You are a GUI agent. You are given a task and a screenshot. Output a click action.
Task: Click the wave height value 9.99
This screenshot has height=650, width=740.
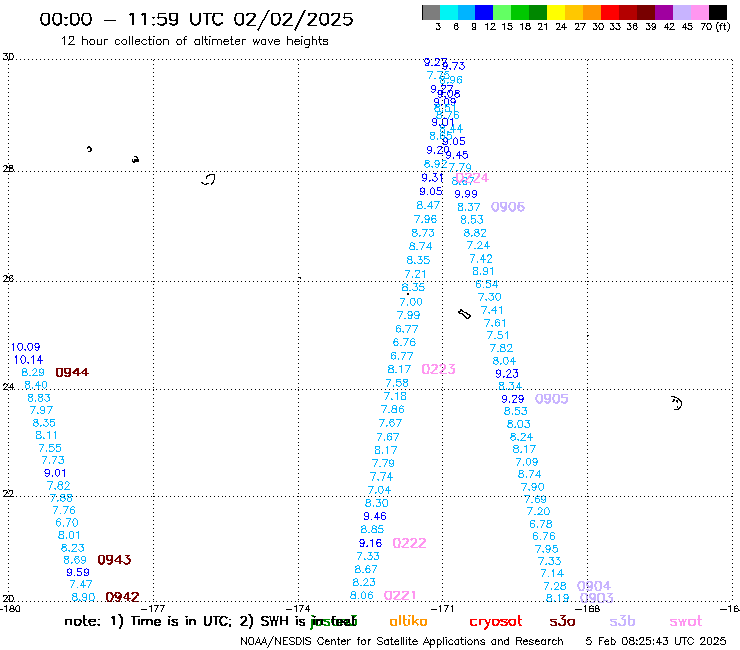466,194
